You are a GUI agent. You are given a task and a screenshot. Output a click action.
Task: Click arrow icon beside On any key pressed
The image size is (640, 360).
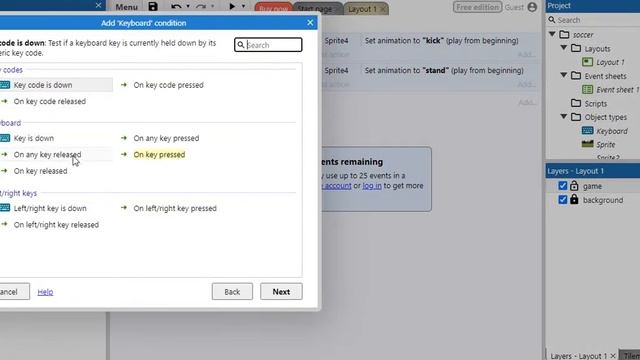tap(124, 138)
